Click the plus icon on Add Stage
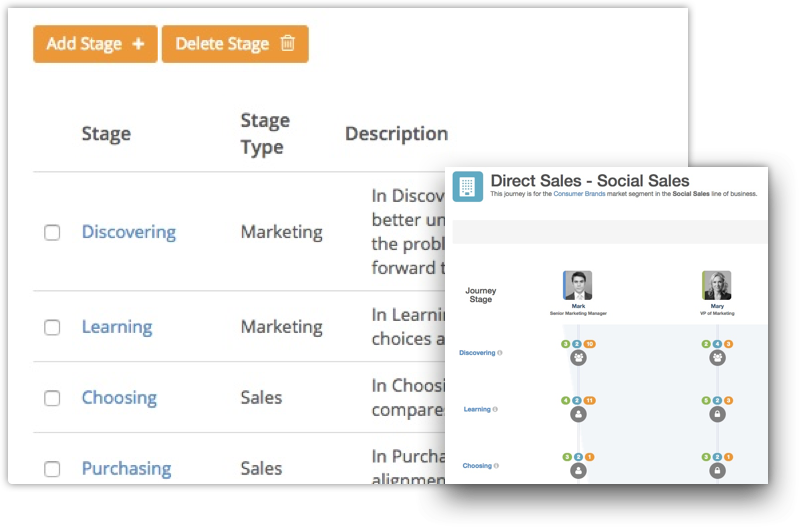This screenshot has height=527, width=799. tap(138, 44)
